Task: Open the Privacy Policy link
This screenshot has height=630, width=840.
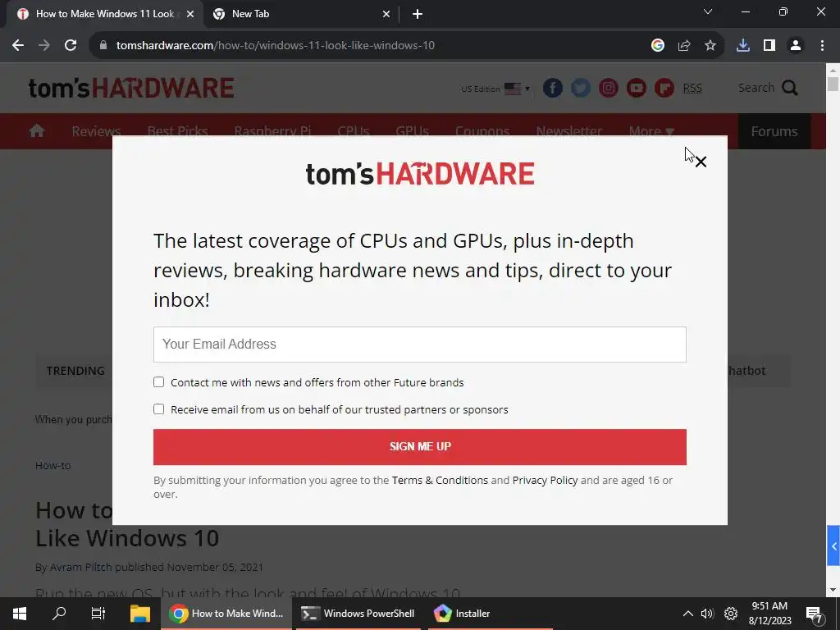Action: 545,480
